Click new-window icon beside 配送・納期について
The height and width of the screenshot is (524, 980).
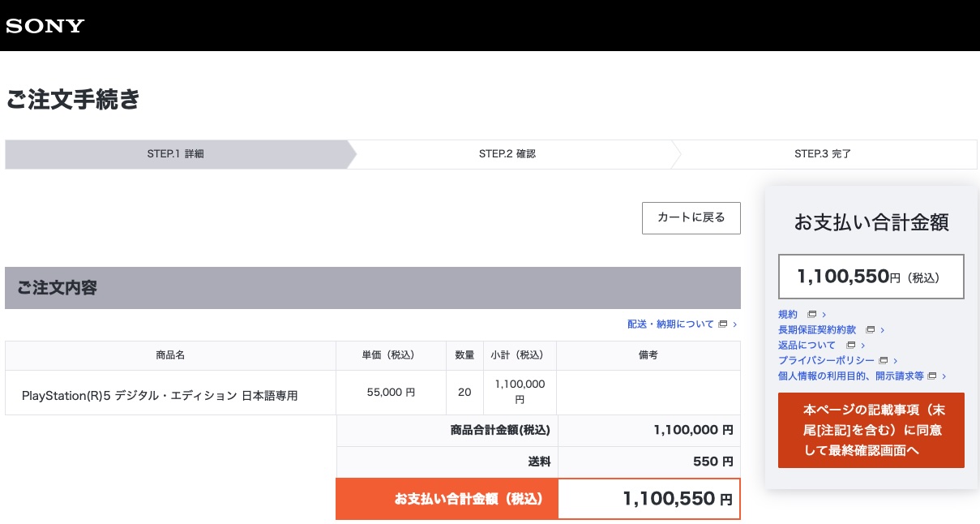(x=723, y=324)
